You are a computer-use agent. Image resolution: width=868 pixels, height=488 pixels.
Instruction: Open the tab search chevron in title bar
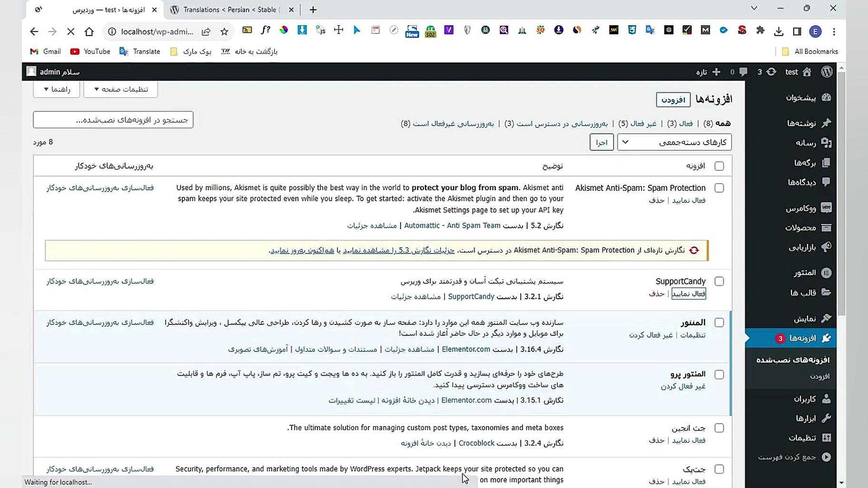click(754, 8)
